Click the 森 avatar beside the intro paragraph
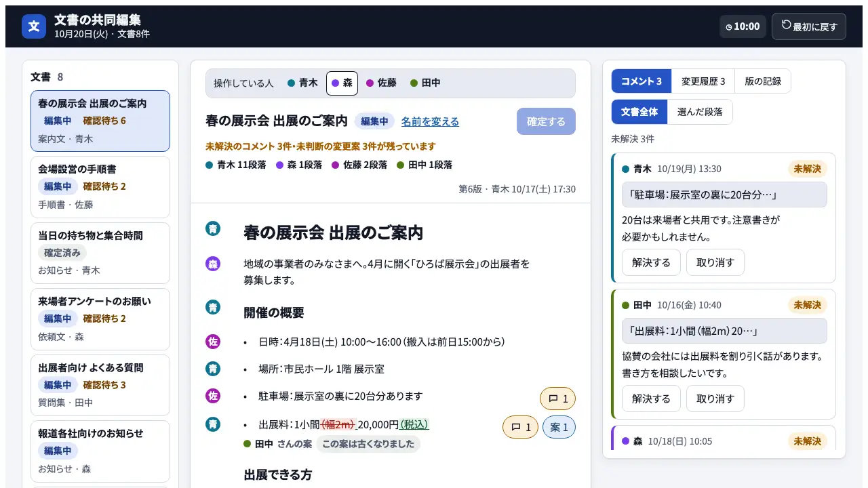The image size is (868, 488). click(213, 264)
